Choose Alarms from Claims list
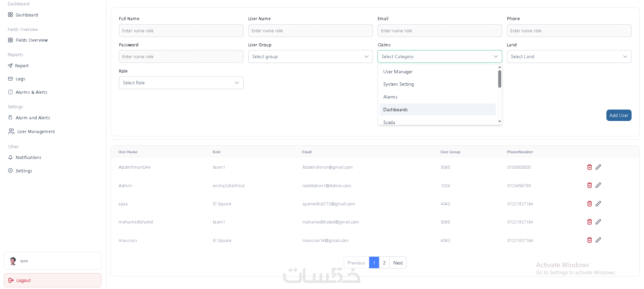644x289 pixels. 438,97
